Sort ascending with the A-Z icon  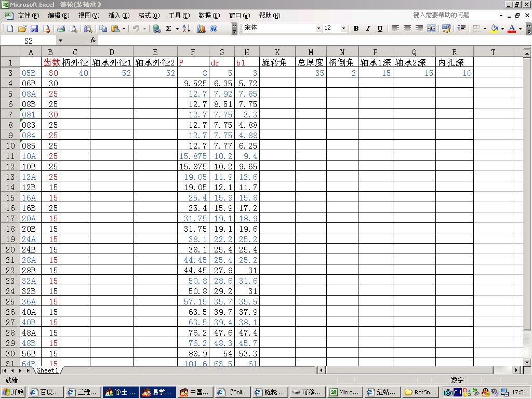(x=187, y=29)
